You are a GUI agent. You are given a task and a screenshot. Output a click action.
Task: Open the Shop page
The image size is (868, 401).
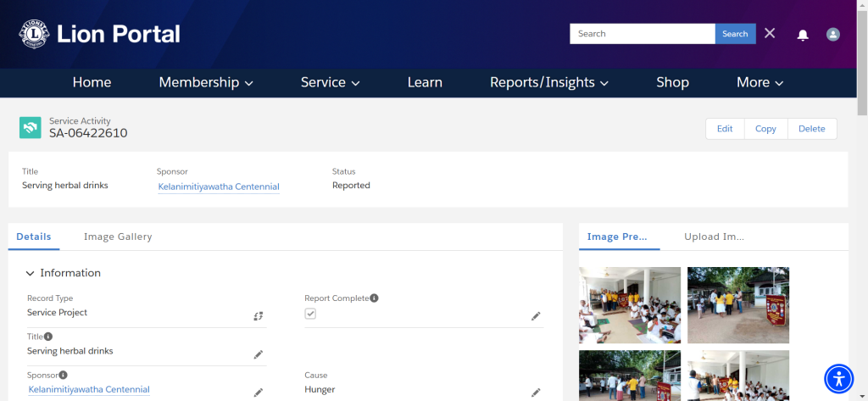tap(672, 82)
